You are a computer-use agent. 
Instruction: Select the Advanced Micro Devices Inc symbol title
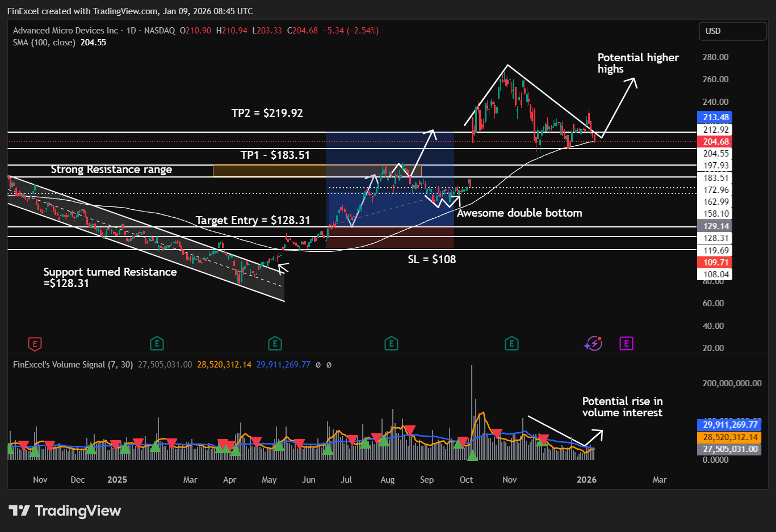click(65, 31)
